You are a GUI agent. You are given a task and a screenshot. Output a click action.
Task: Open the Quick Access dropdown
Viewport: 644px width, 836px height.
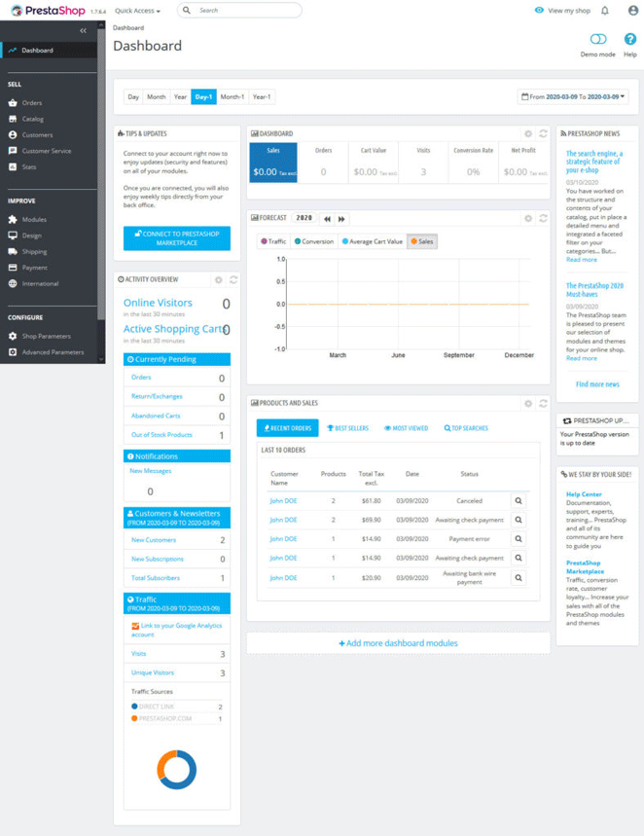(x=137, y=11)
